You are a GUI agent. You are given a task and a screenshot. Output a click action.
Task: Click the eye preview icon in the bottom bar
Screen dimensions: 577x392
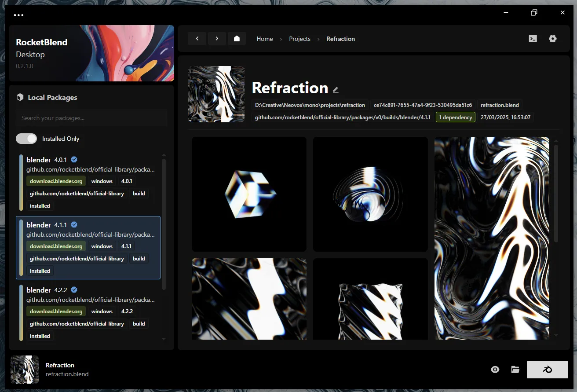(x=495, y=370)
